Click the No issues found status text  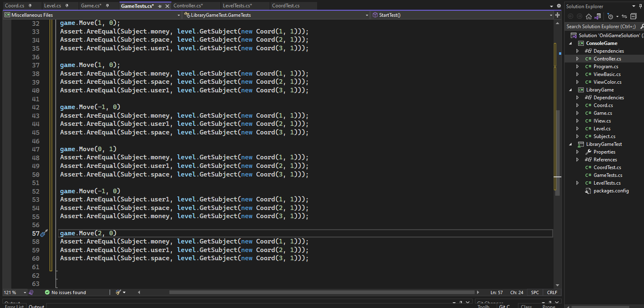[x=69, y=292]
